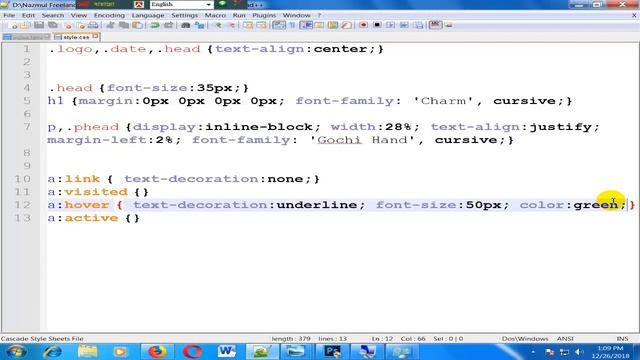Image resolution: width=640 pixels, height=360 pixels.
Task: Open the Language menu
Action: pyautogui.click(x=148, y=15)
